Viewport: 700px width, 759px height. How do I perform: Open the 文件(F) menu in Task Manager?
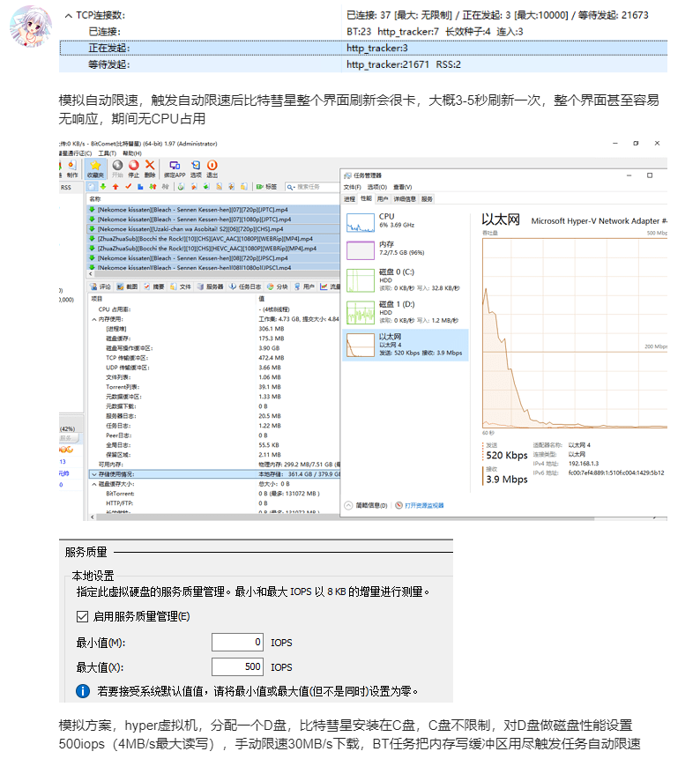(x=352, y=188)
